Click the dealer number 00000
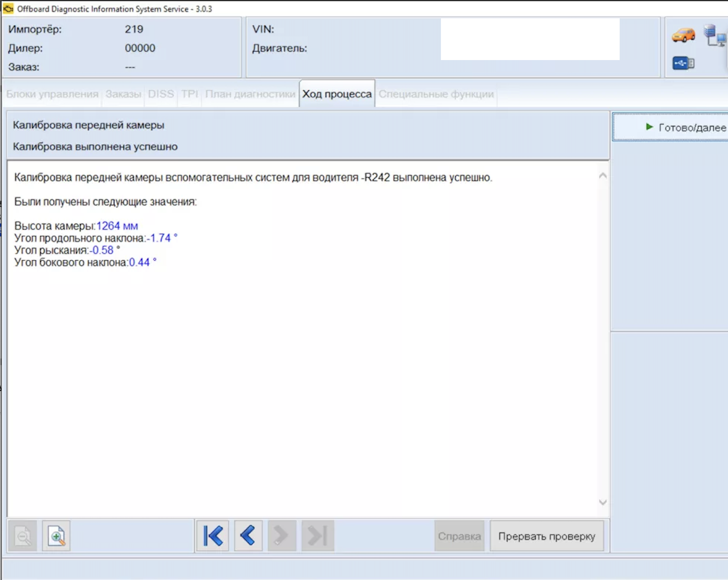Viewport: 728px width, 580px height. 140,48
